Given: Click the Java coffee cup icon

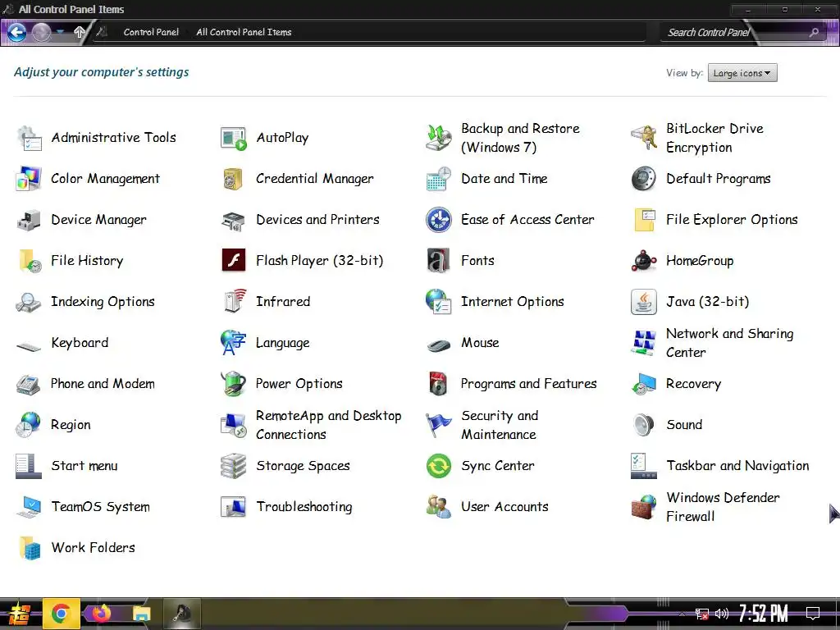Looking at the screenshot, I should (644, 302).
